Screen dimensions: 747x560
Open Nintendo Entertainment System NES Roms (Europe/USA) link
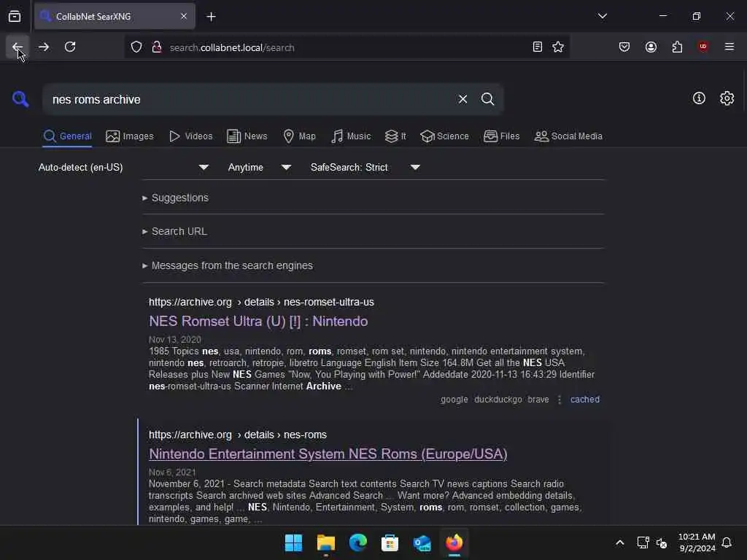coord(328,454)
